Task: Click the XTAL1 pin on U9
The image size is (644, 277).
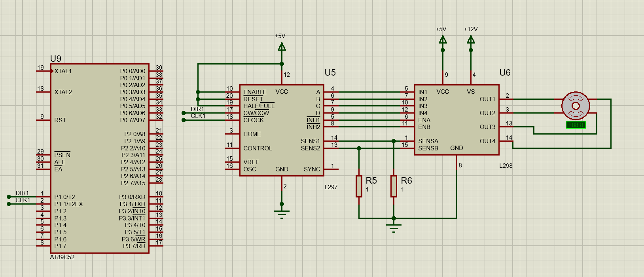Action: pyautogui.click(x=44, y=71)
